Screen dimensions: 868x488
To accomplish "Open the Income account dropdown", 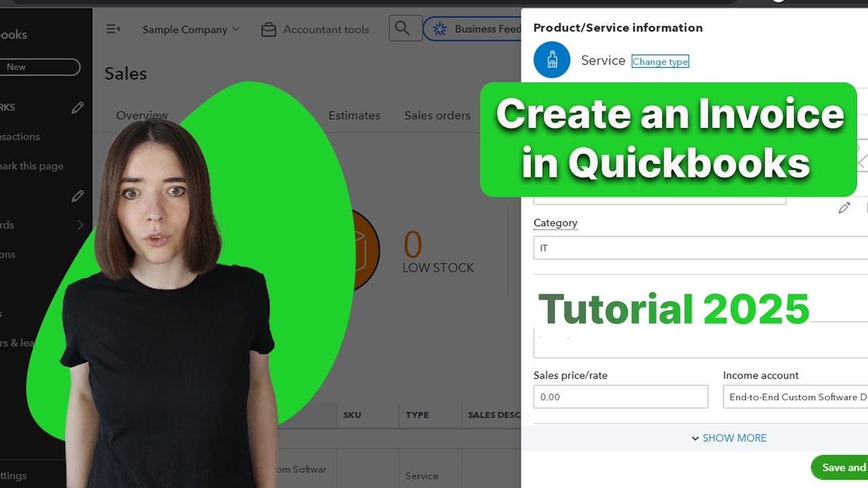I will (795, 396).
